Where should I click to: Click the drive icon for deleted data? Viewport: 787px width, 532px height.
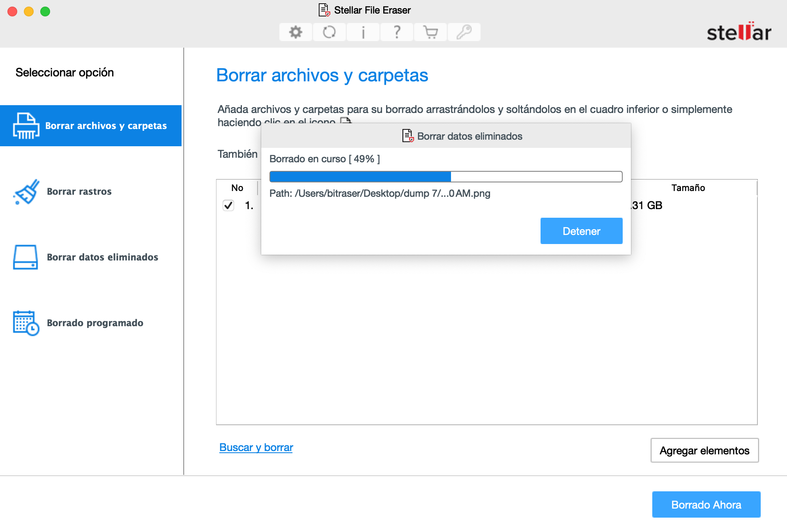(x=25, y=257)
